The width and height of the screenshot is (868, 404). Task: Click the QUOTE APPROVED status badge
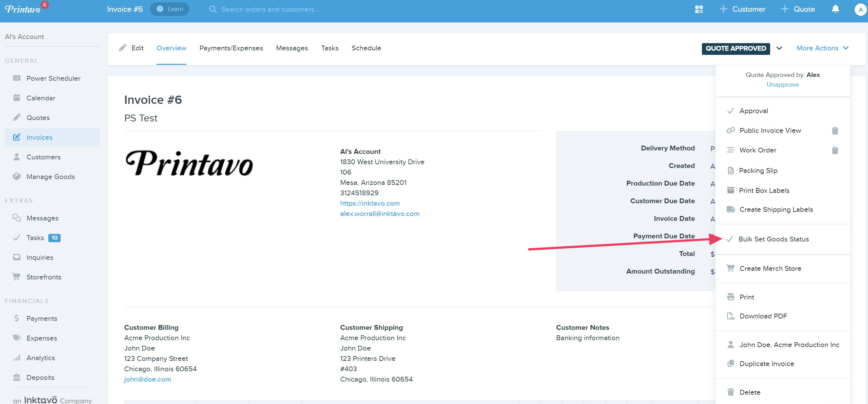click(x=736, y=49)
